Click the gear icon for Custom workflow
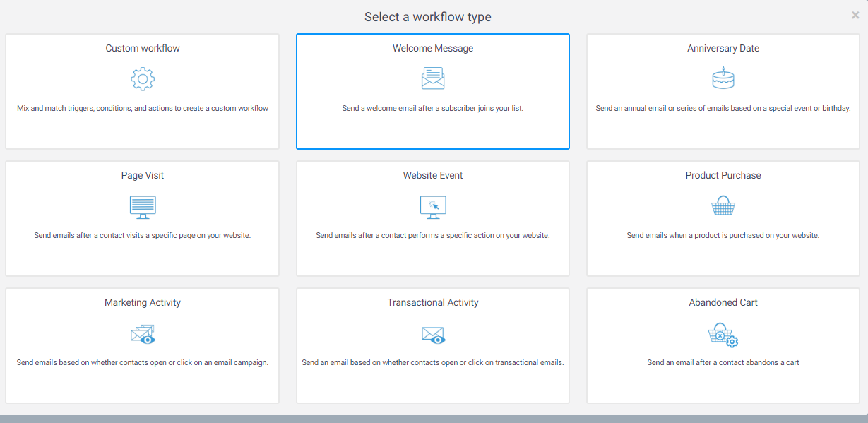The height and width of the screenshot is (423, 868). (x=143, y=78)
